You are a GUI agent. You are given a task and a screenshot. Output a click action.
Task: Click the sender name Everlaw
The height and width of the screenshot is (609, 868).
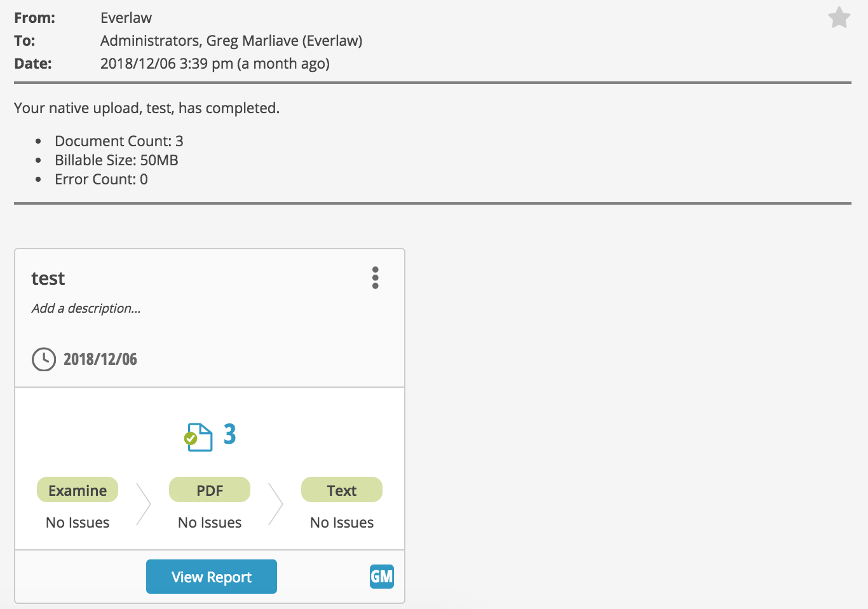pyautogui.click(x=126, y=18)
